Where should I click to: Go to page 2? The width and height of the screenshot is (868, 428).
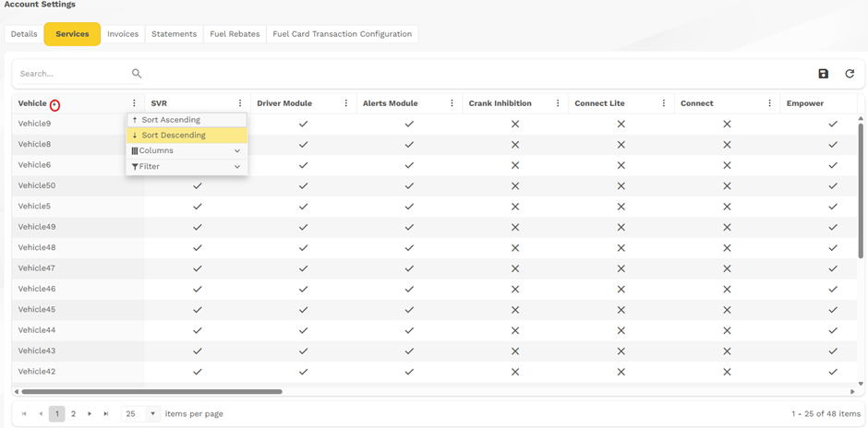73,413
